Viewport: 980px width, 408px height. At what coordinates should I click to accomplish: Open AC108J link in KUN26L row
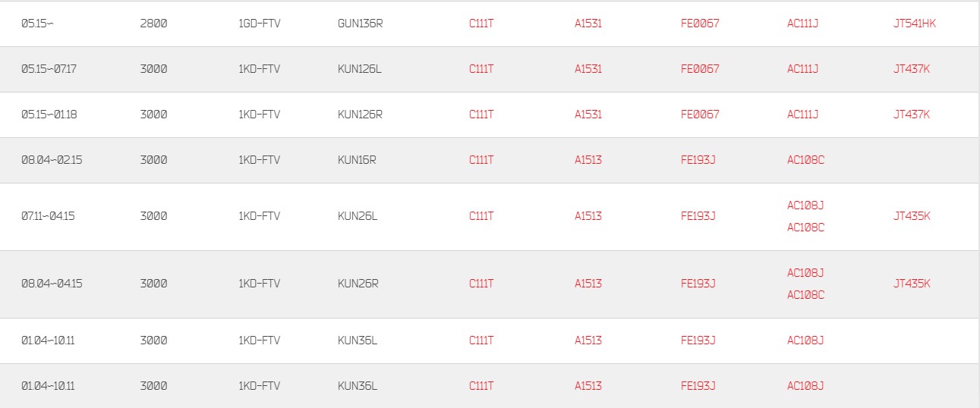click(805, 206)
